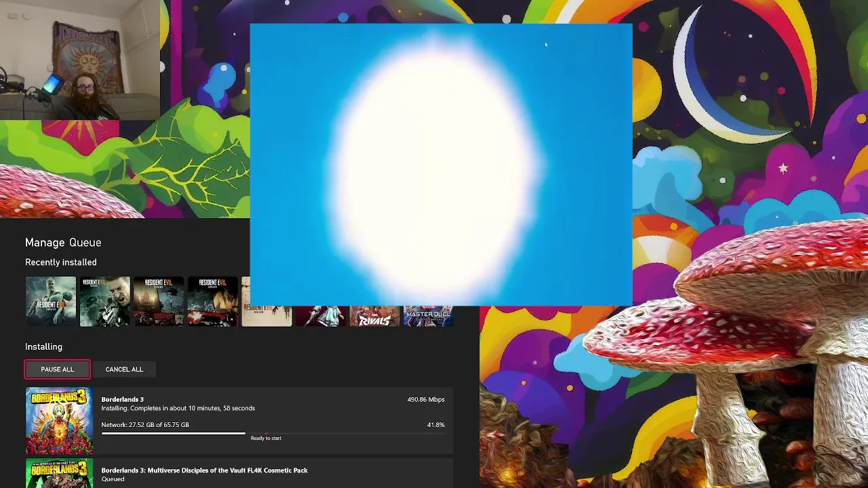Image resolution: width=868 pixels, height=488 pixels.
Task: Click the bright blue glowing overlay window
Action: pos(441,165)
